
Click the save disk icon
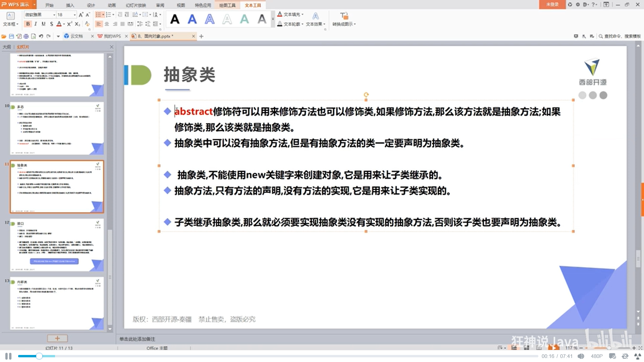(11, 36)
